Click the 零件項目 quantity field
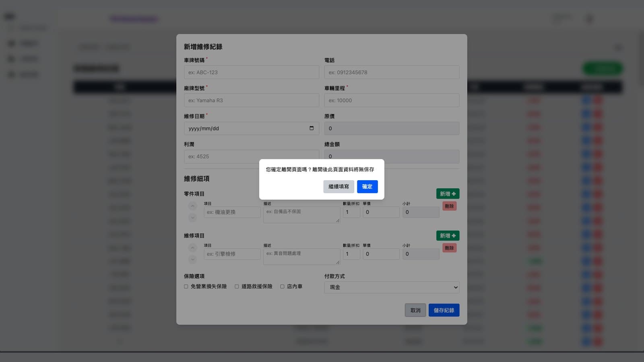 351,212
